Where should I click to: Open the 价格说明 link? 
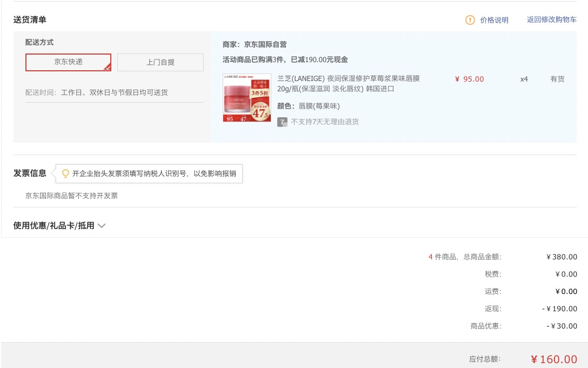pos(495,20)
